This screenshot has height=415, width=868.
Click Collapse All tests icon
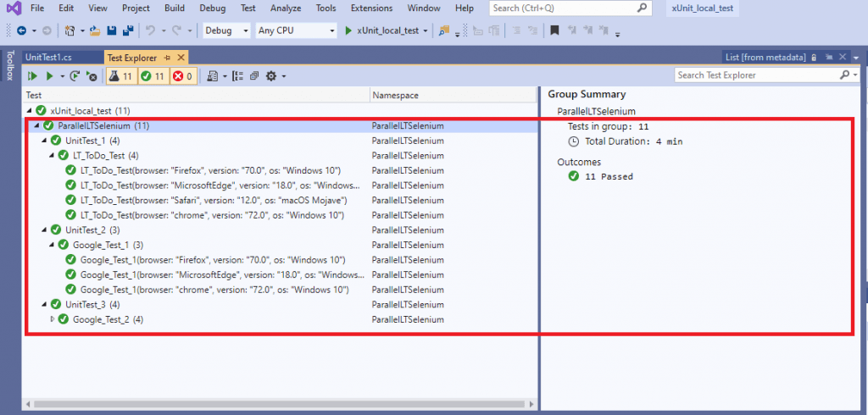(x=254, y=76)
